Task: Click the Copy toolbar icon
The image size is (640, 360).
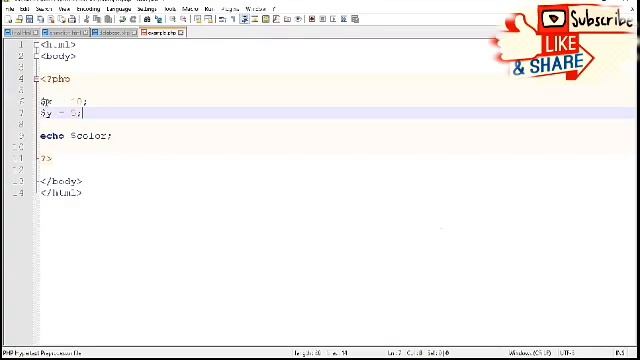Action: point(97,19)
